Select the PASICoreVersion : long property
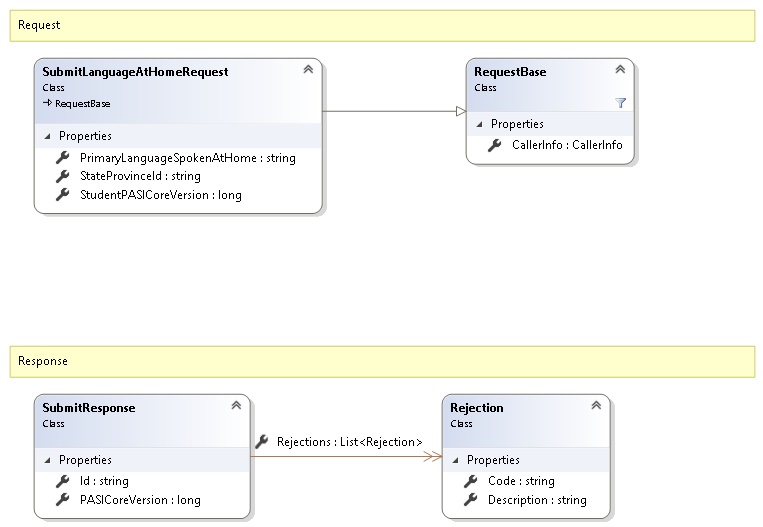Image resolution: width=763 pixels, height=527 pixels. click(x=140, y=500)
